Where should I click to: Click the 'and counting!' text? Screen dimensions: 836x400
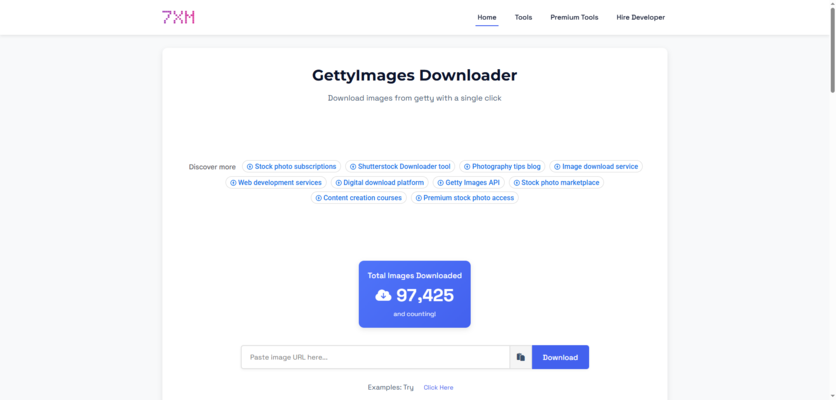click(x=415, y=314)
